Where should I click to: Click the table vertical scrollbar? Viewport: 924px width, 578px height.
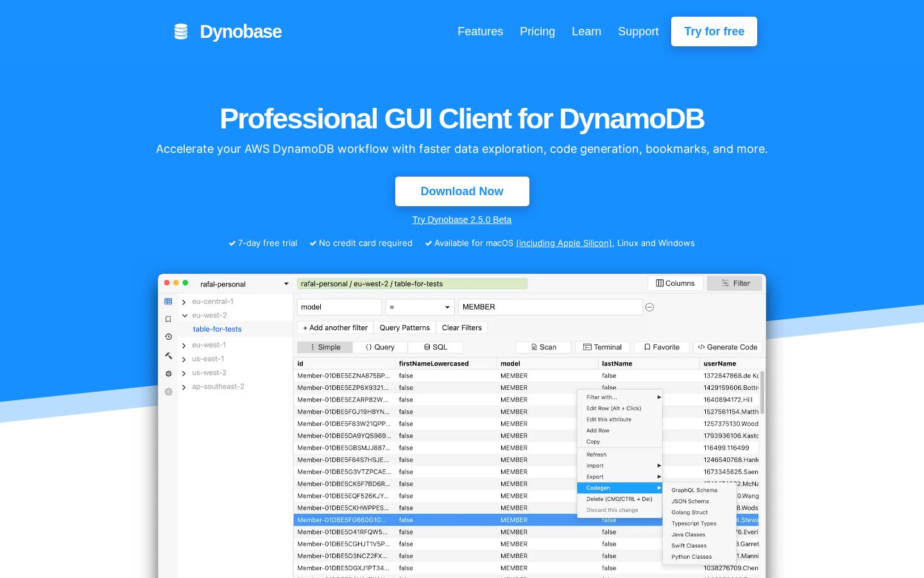click(x=762, y=392)
